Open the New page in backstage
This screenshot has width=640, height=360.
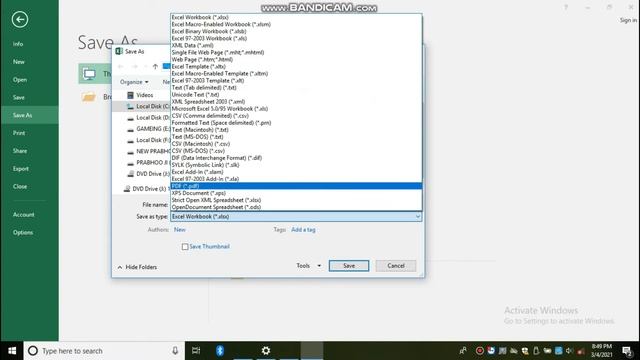tap(18, 62)
